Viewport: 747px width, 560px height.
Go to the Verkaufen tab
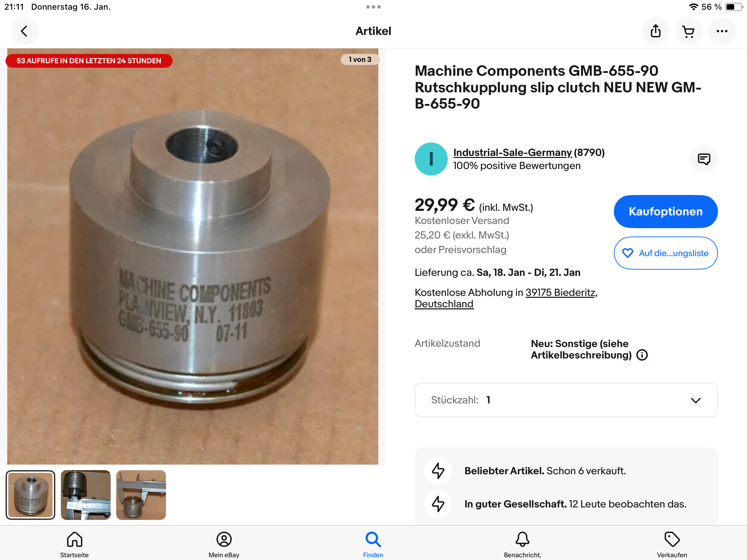point(672,544)
